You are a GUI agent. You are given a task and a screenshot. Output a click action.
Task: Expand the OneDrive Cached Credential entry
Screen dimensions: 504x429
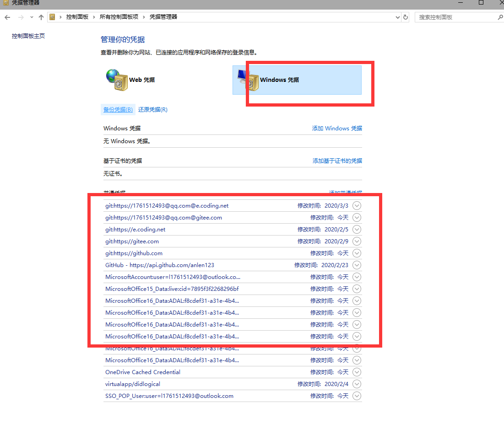(x=357, y=372)
